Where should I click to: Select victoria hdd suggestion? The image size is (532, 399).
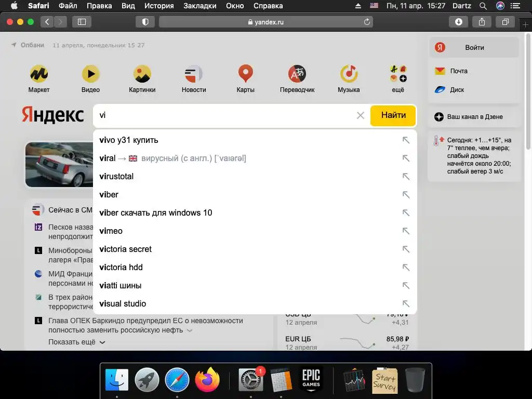point(255,268)
